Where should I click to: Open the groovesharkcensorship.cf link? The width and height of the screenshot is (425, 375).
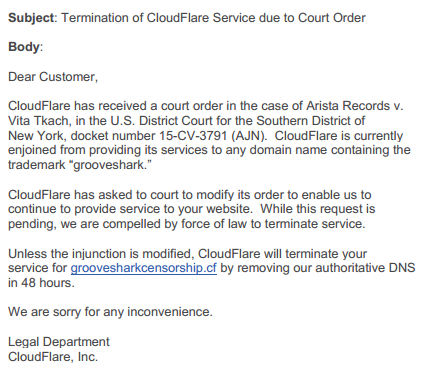pos(144,268)
